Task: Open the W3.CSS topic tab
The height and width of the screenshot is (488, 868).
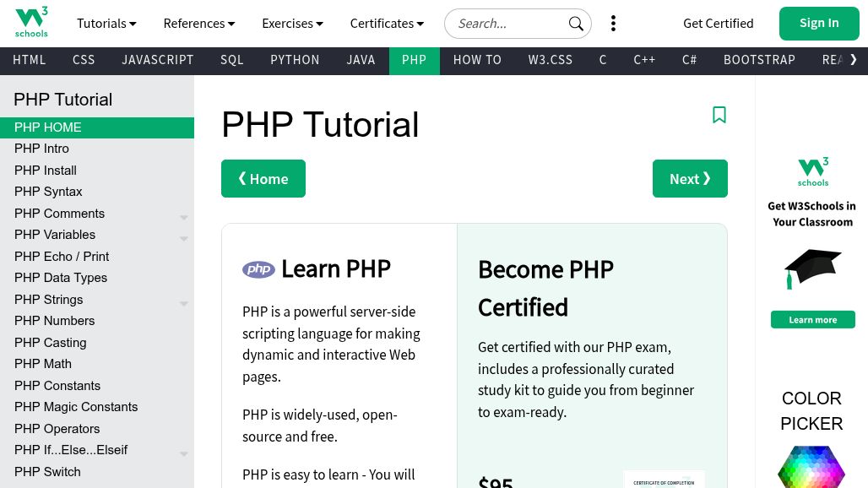Action: coord(551,60)
